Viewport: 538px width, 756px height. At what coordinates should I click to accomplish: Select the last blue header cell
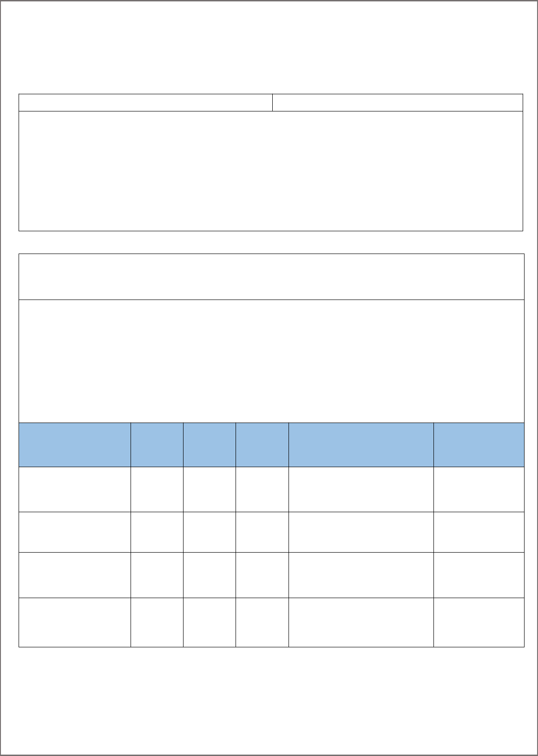479,444
